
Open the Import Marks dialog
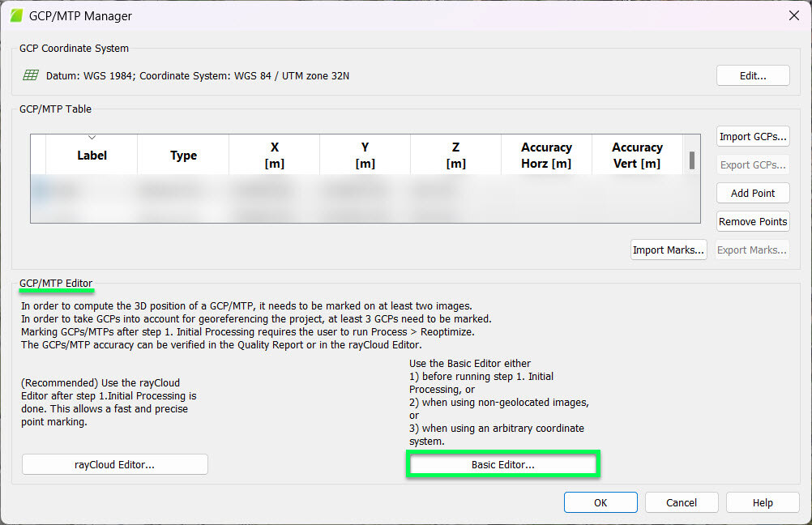pos(668,250)
